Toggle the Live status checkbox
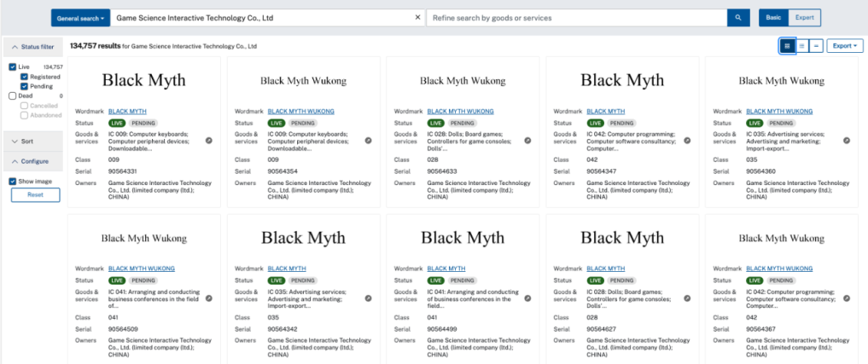Image resolution: width=868 pixels, height=364 pixels. coord(13,67)
